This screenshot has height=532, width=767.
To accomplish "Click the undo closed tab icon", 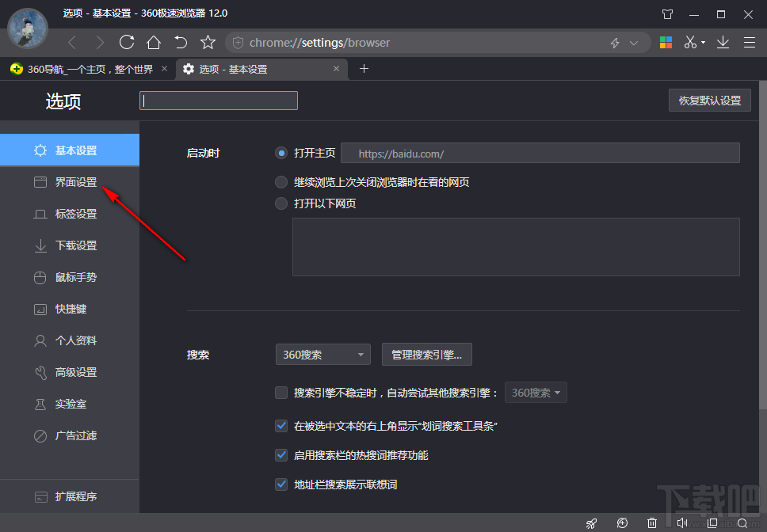I will (x=181, y=43).
